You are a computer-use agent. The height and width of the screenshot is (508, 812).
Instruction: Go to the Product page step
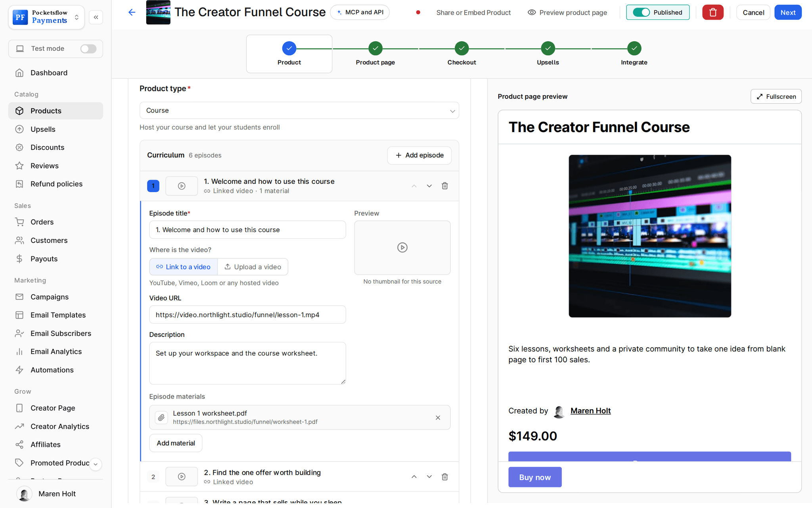(x=375, y=54)
